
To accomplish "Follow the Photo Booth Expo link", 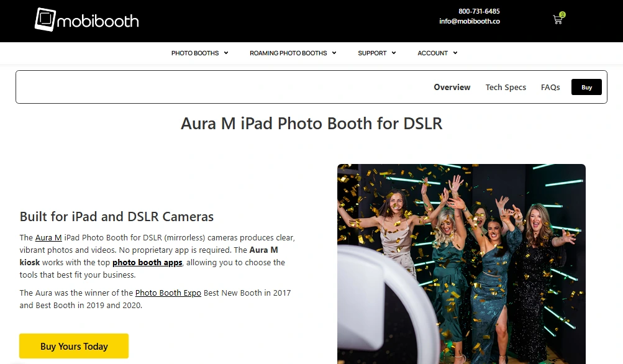I will pos(168,293).
